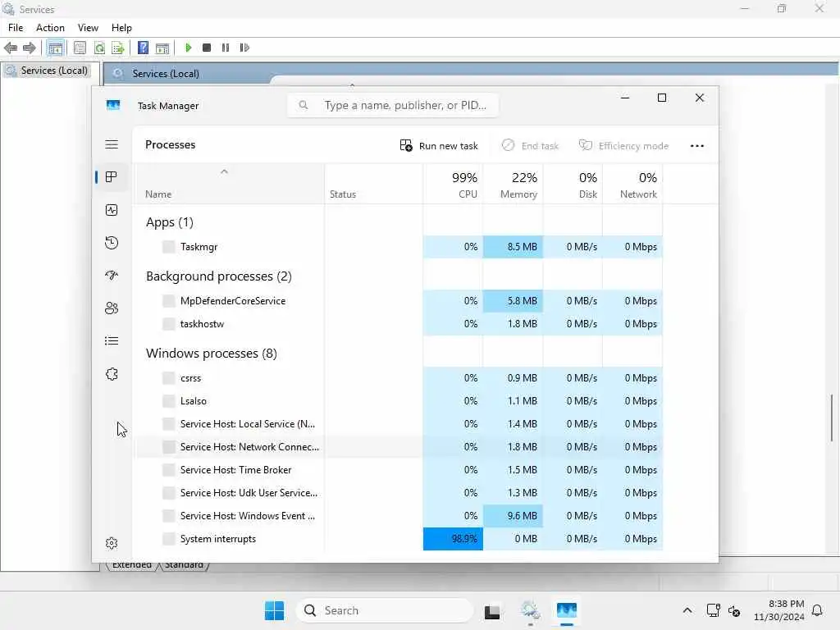Click End task button
Screen dimensions: 840x630
coord(531,146)
